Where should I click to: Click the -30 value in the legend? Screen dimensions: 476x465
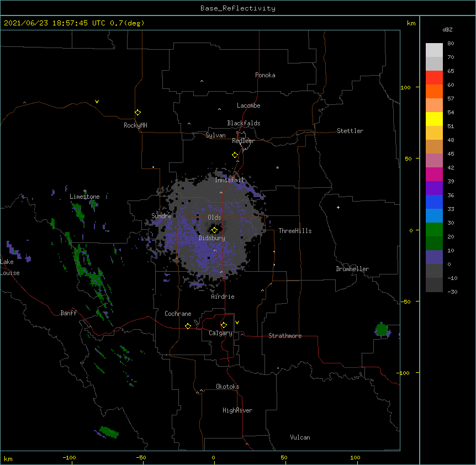(452, 292)
